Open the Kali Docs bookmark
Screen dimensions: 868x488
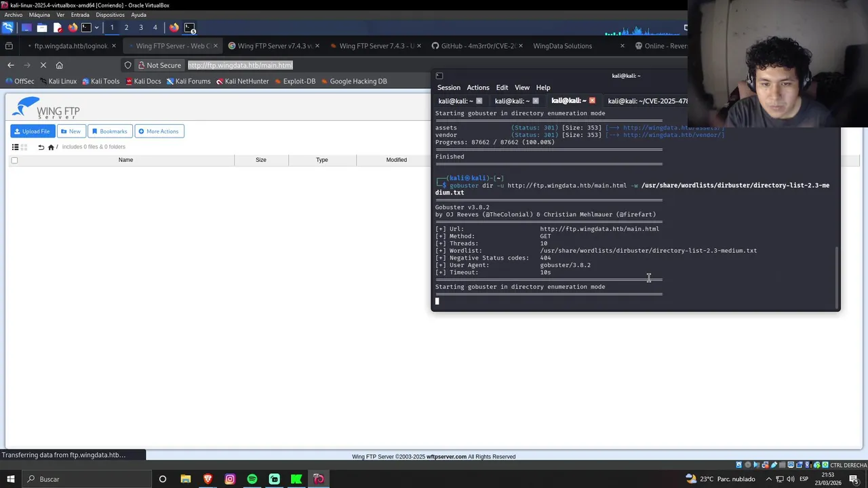click(143, 81)
